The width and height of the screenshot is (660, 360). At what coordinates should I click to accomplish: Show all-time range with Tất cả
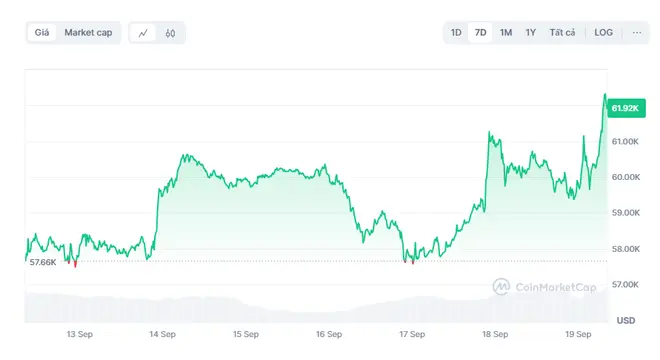coord(562,32)
